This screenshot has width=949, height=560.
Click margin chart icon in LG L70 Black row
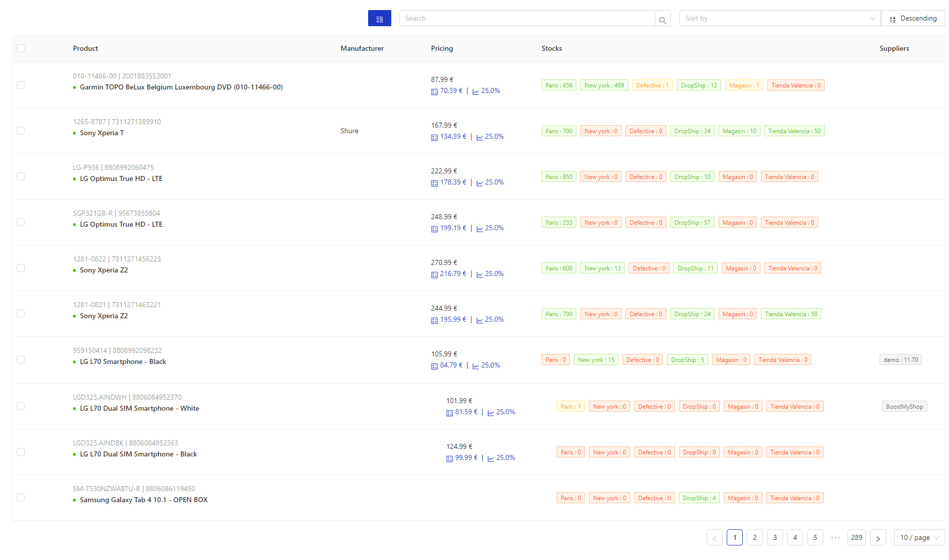[x=476, y=366]
